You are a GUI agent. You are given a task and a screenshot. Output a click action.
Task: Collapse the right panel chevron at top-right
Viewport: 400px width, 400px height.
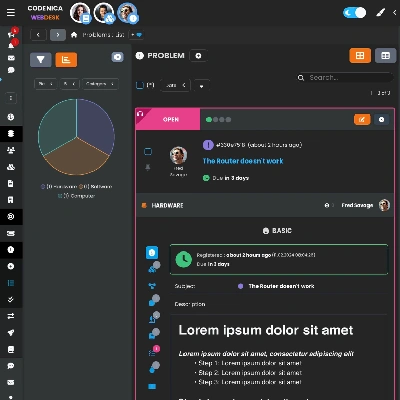coord(395,13)
